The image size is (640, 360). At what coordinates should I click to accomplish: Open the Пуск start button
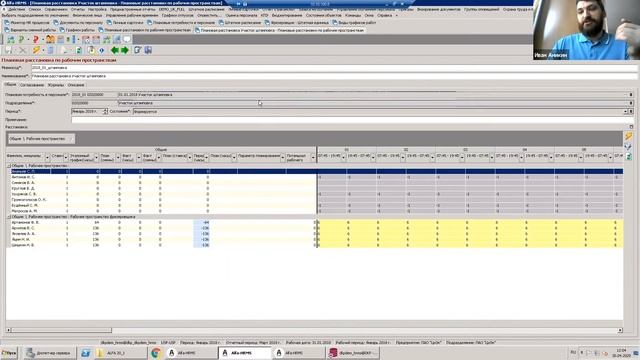tap(9, 353)
